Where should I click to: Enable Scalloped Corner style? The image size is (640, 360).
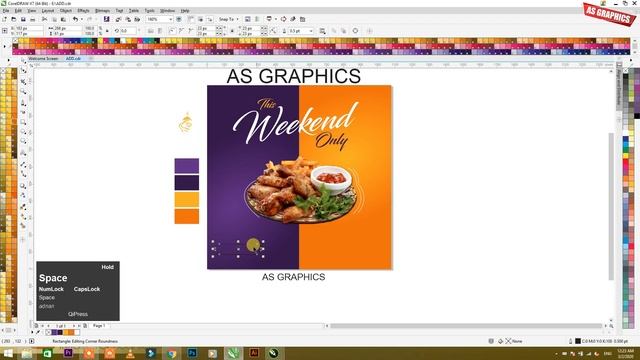tap(182, 31)
